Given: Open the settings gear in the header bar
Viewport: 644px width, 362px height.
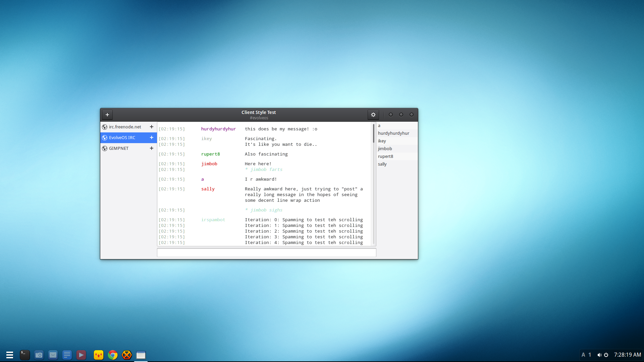Looking at the screenshot, I should tap(373, 115).
